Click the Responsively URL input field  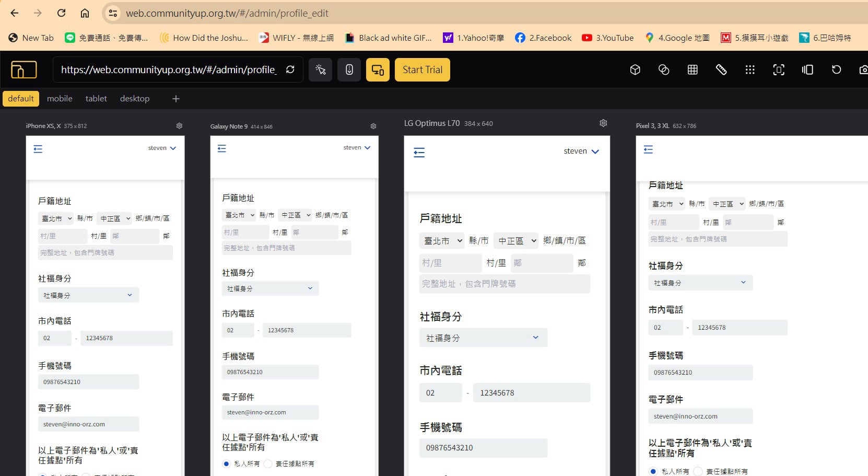[168, 69]
